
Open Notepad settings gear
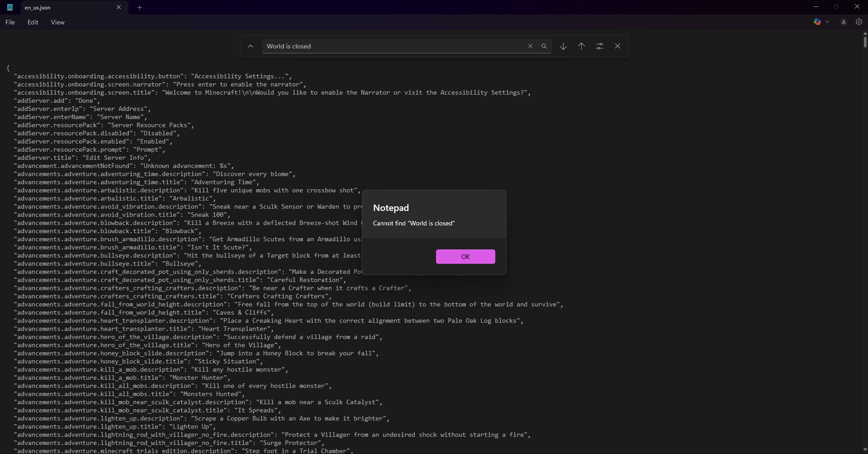[x=859, y=22]
